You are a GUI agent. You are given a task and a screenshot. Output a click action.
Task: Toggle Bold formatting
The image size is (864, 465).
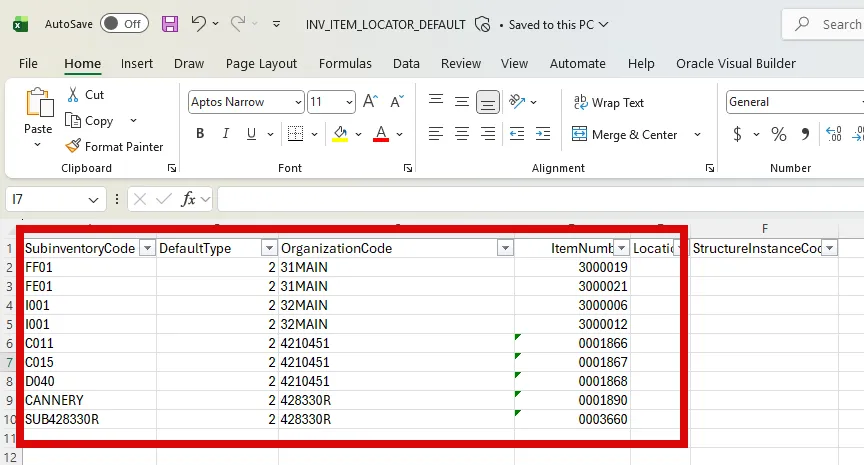200,134
